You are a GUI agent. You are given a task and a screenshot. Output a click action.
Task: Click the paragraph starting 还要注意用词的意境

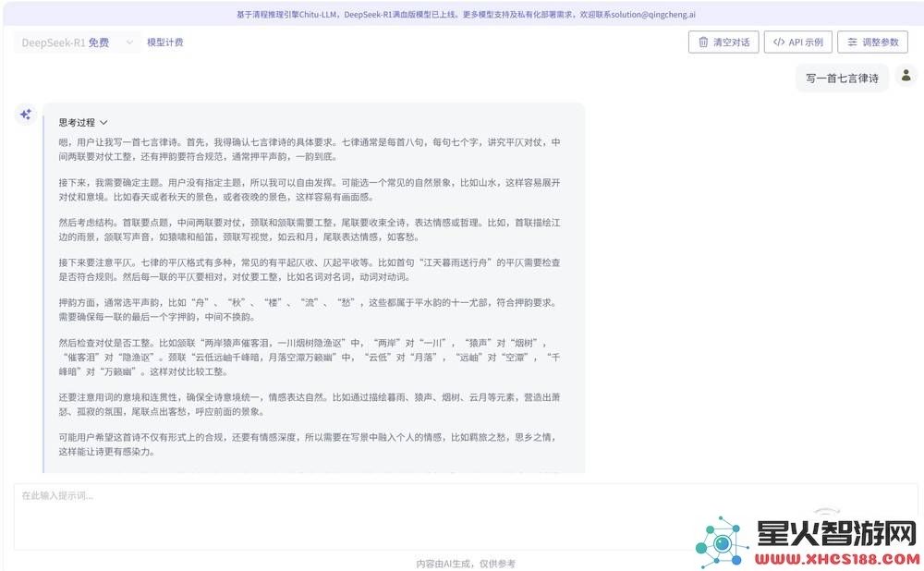(310, 405)
